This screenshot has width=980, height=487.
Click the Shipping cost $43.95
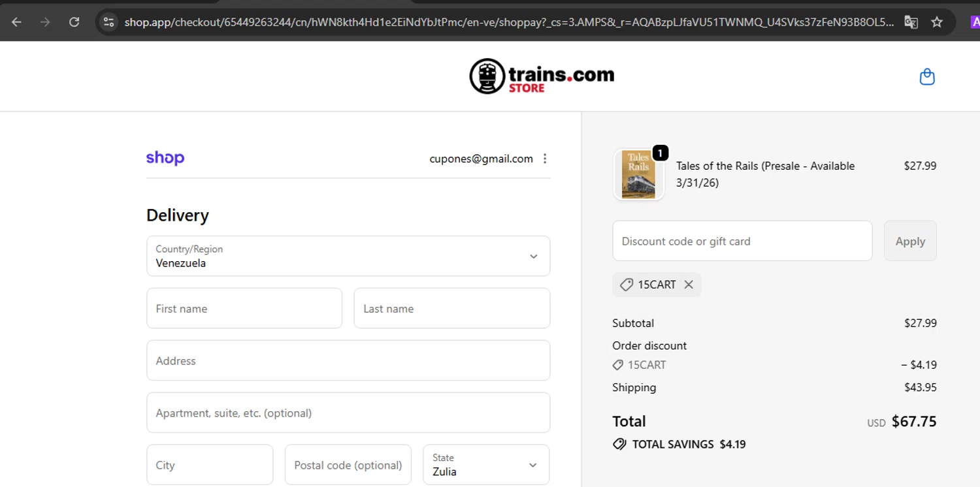click(920, 387)
